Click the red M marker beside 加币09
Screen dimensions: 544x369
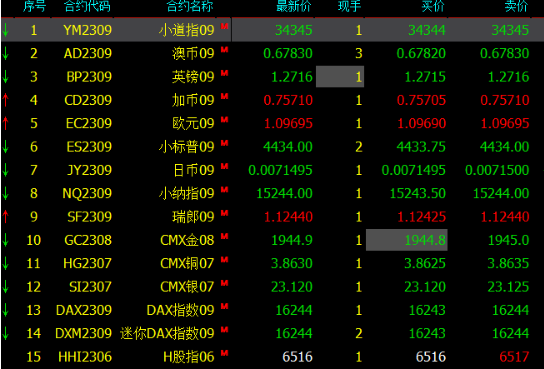click(x=224, y=96)
